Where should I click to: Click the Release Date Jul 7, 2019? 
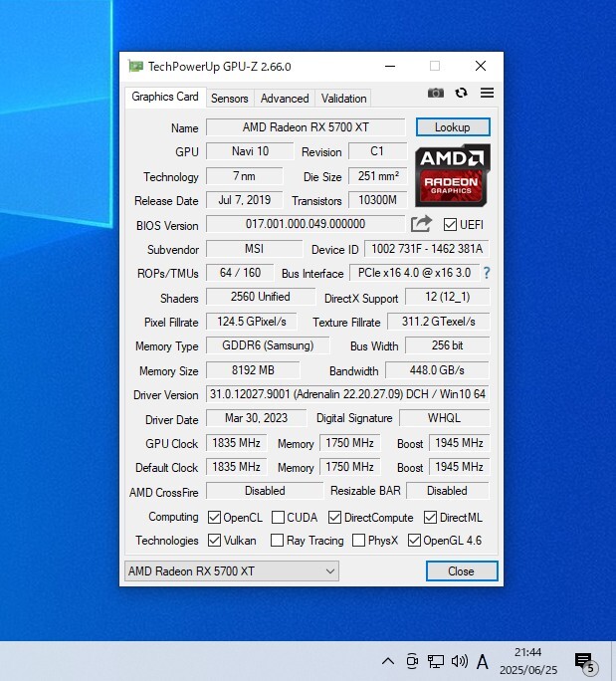pyautogui.click(x=244, y=200)
